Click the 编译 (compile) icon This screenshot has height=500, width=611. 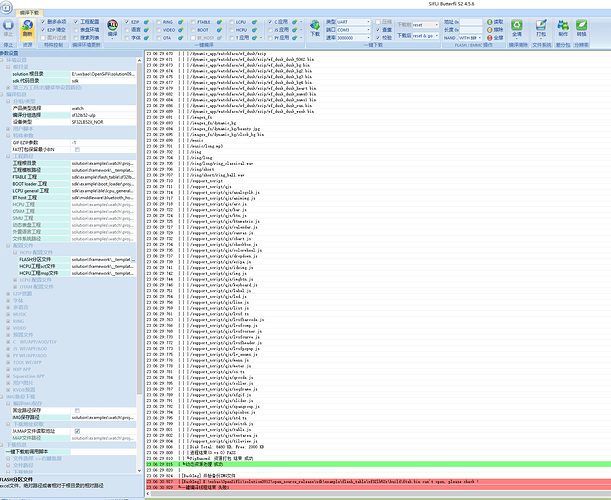tap(114, 27)
